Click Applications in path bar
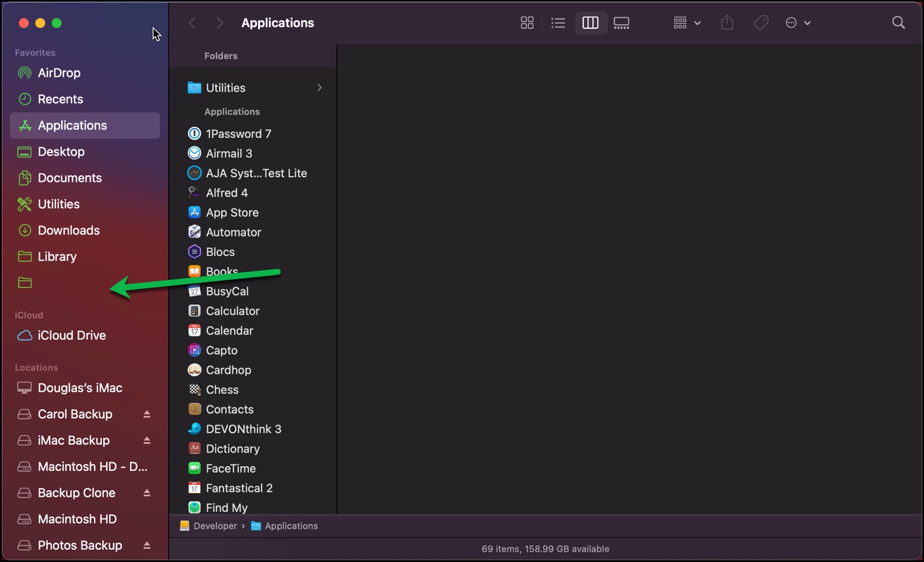Screen dimensions: 924x562 [284, 526]
